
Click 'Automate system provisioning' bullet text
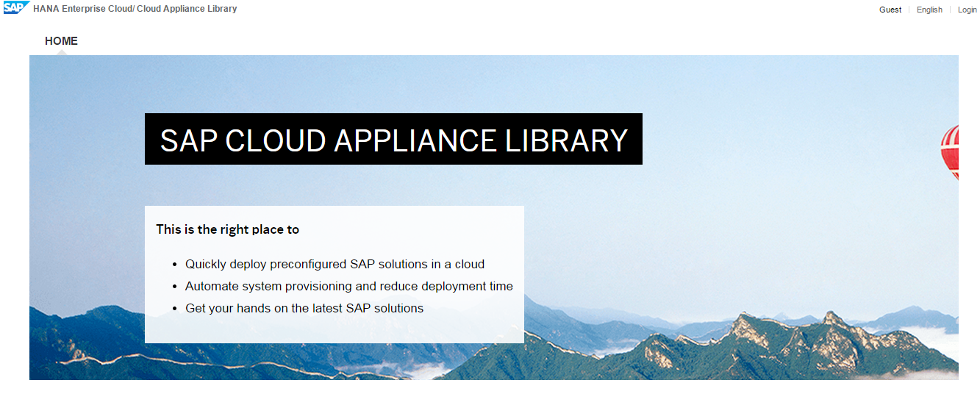(349, 286)
